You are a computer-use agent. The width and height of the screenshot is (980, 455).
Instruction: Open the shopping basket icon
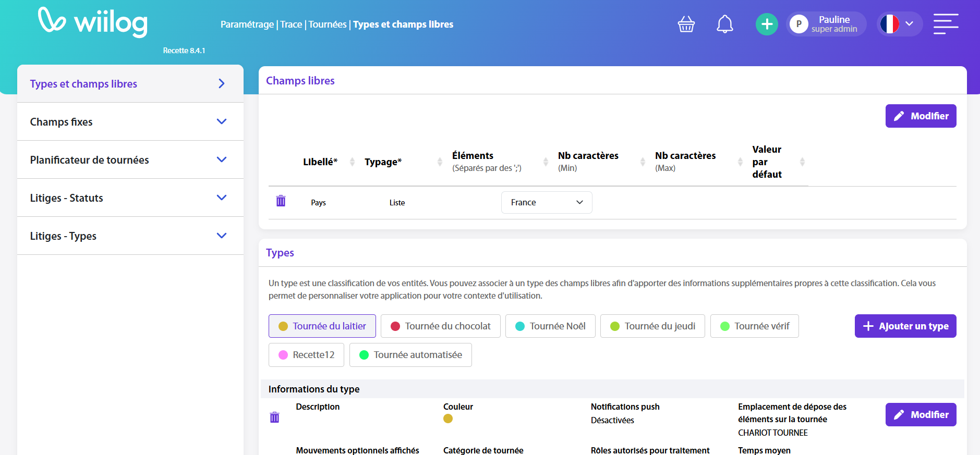coord(686,24)
